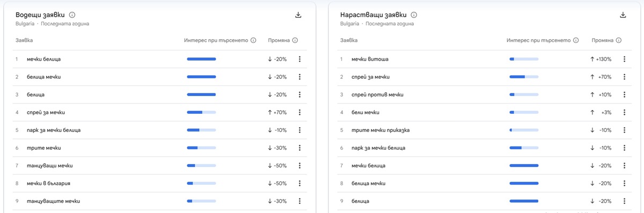The height and width of the screenshot is (213, 644).
Task: Open more options for мечки белица in Нарастващи заявки
Action: (624, 165)
